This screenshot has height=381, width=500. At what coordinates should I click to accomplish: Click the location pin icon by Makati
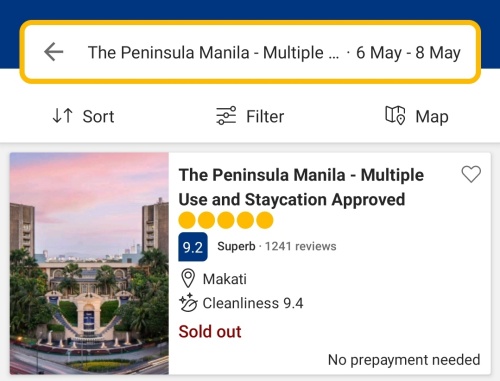point(188,279)
